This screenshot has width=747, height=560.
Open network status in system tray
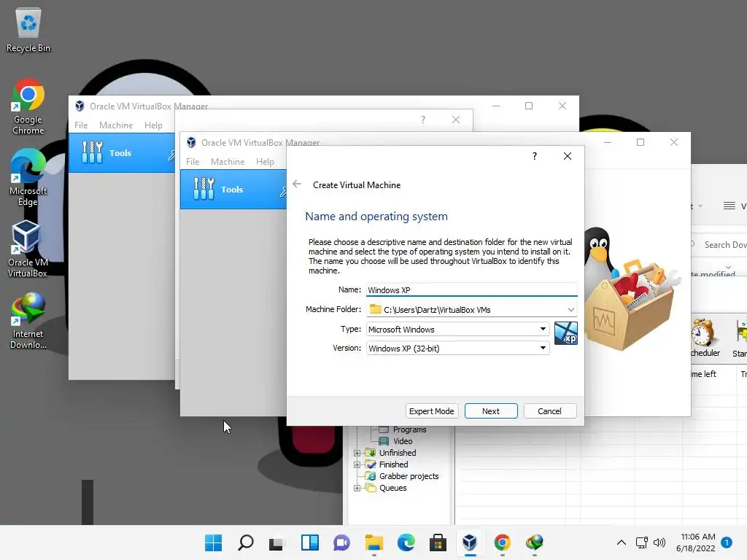pyautogui.click(x=642, y=542)
